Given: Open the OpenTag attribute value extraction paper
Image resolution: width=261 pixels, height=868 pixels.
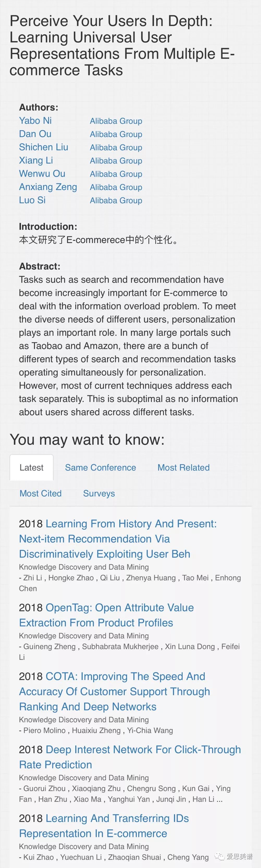Looking at the screenshot, I should point(106,615).
